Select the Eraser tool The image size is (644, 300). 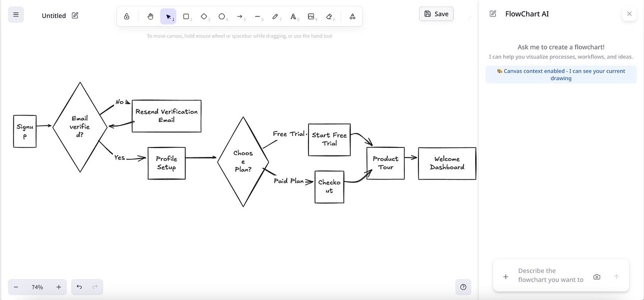[x=329, y=16]
